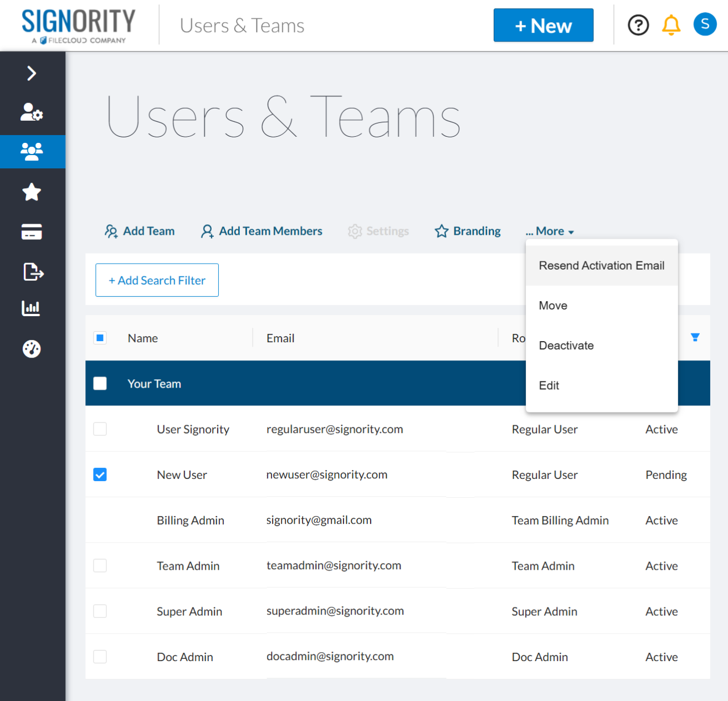Image resolution: width=728 pixels, height=701 pixels.
Task: Open the reports bar chart icon
Action: 31,308
